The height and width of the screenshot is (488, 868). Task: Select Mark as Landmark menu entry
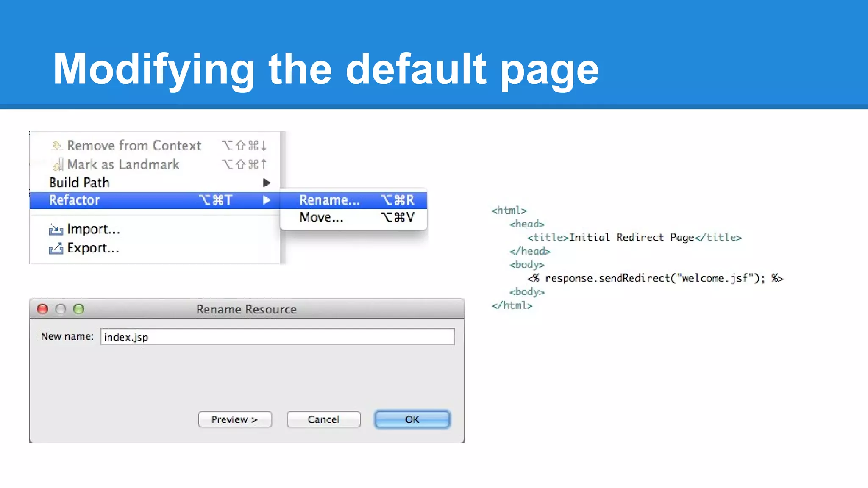point(155,164)
